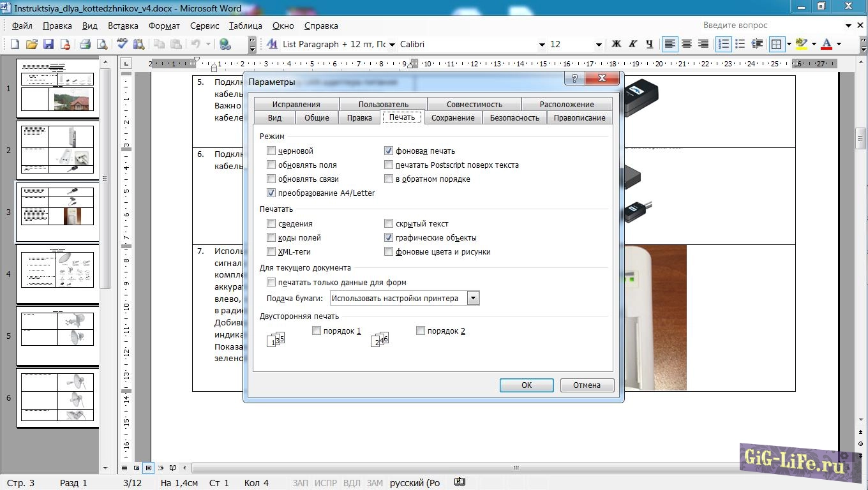
Task: Run the spelling check (ABC) icon
Action: (x=123, y=44)
